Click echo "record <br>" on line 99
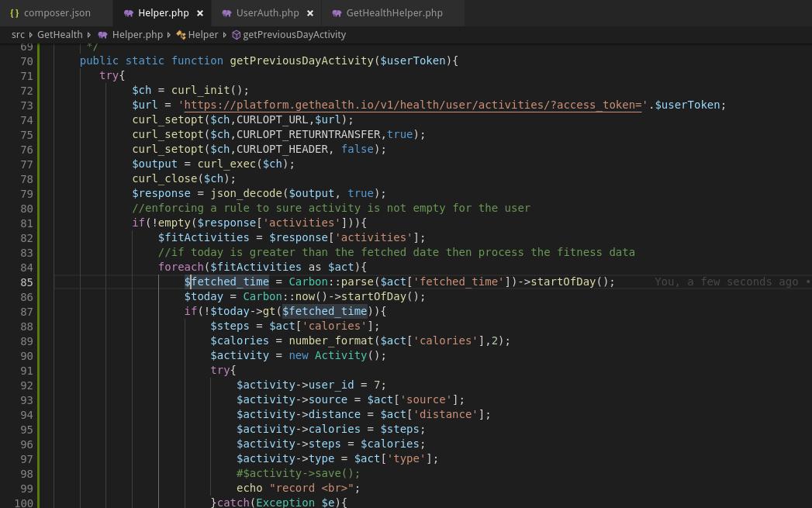This screenshot has width=812, height=508. coord(299,489)
